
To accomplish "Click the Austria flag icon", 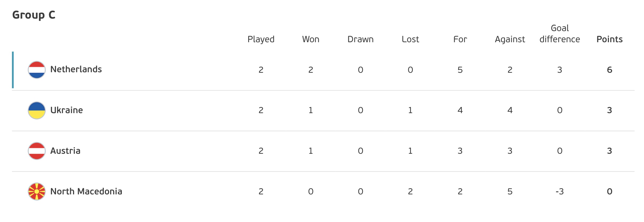I will [x=37, y=151].
